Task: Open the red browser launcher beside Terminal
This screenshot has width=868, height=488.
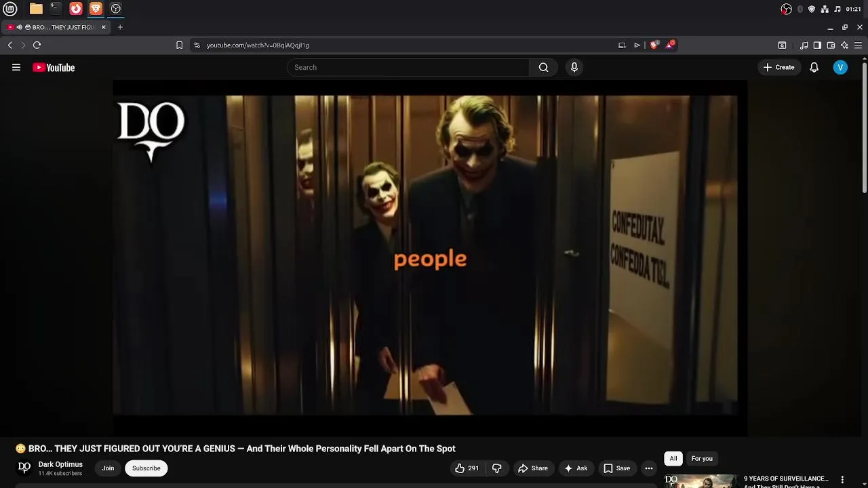Action: point(76,9)
